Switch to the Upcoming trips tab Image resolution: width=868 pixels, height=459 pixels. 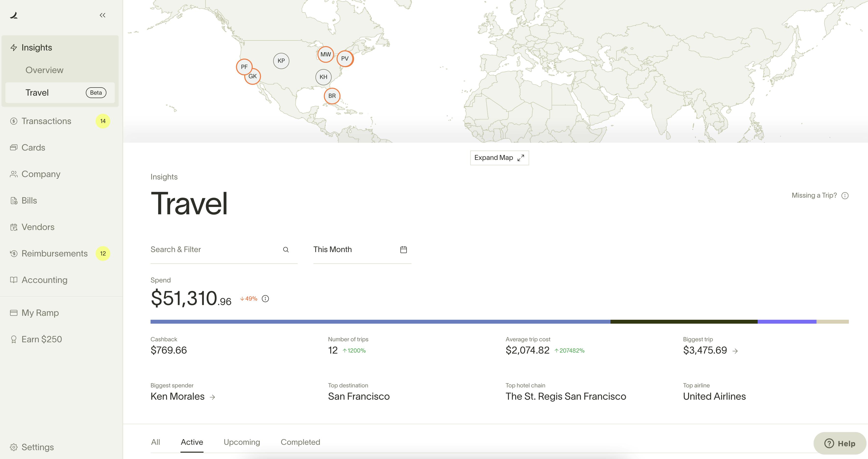[x=242, y=442]
